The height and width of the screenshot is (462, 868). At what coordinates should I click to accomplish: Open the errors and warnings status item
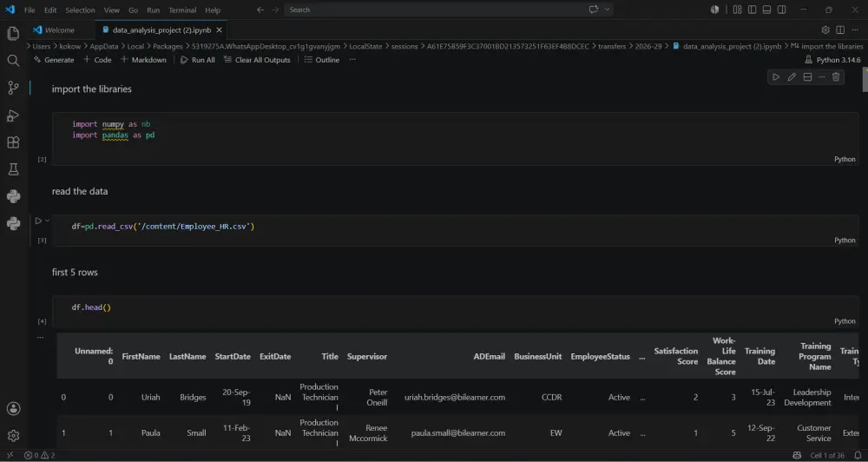pos(39,455)
